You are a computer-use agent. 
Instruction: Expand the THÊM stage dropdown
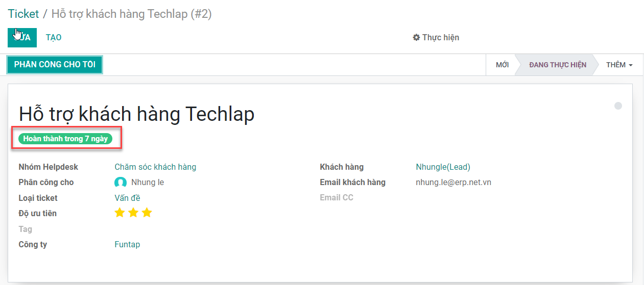pyautogui.click(x=619, y=65)
